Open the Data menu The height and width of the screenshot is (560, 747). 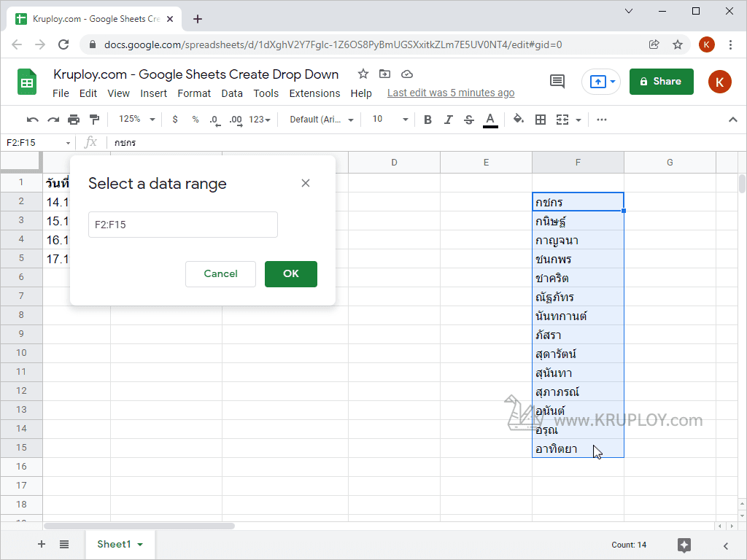tap(232, 93)
